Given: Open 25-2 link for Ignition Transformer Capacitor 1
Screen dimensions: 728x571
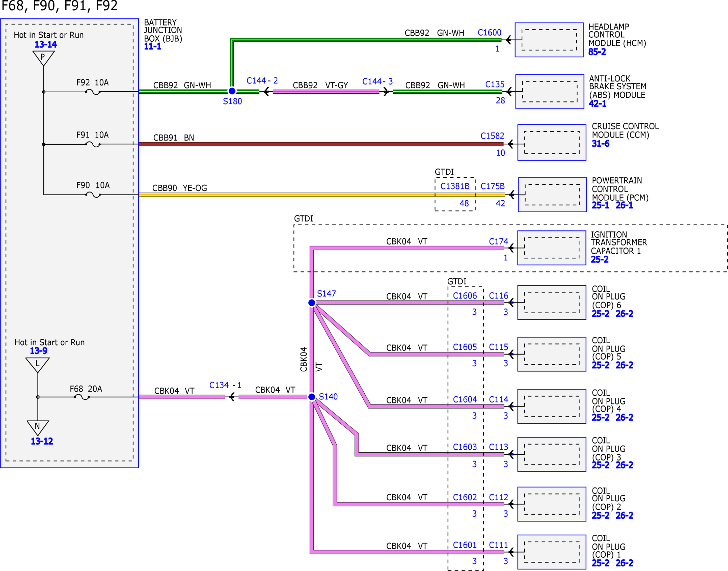Looking at the screenshot, I should tap(599, 259).
